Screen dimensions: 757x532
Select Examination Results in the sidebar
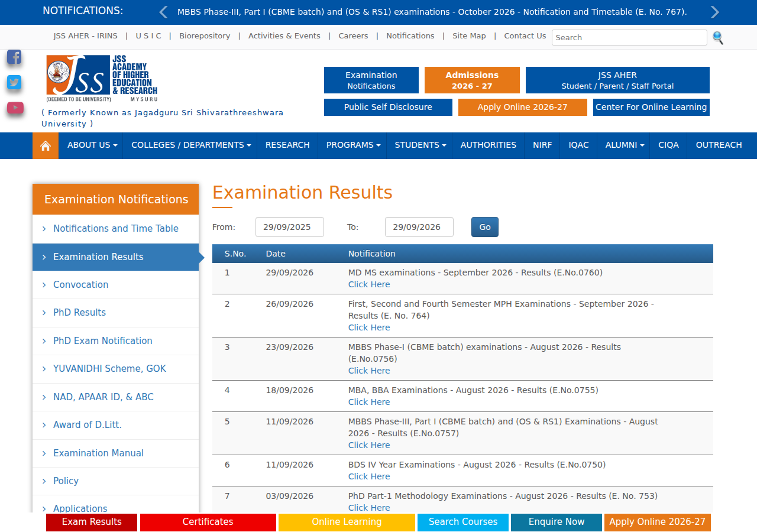click(x=116, y=257)
